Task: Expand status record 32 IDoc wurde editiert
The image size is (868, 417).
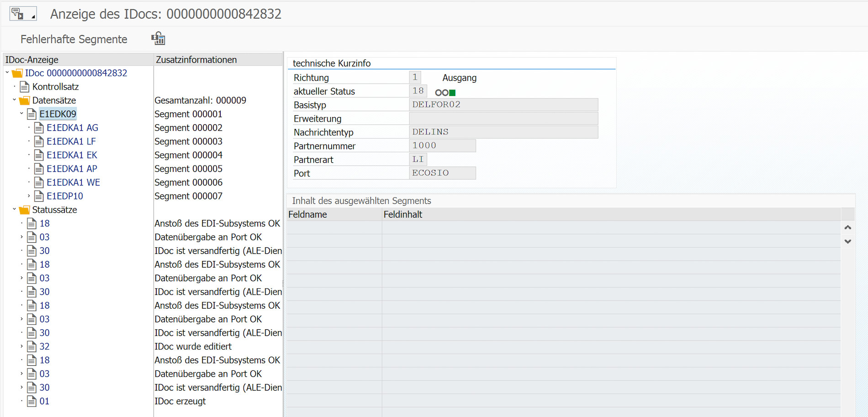Action: pyautogui.click(x=21, y=347)
